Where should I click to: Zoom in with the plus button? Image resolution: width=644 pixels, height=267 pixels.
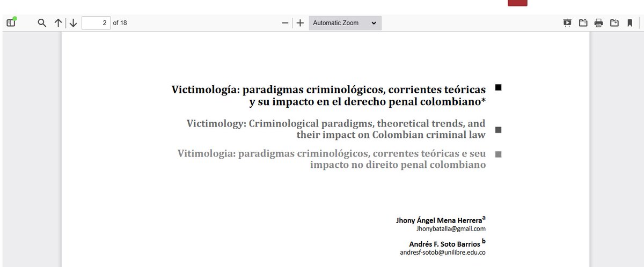300,23
